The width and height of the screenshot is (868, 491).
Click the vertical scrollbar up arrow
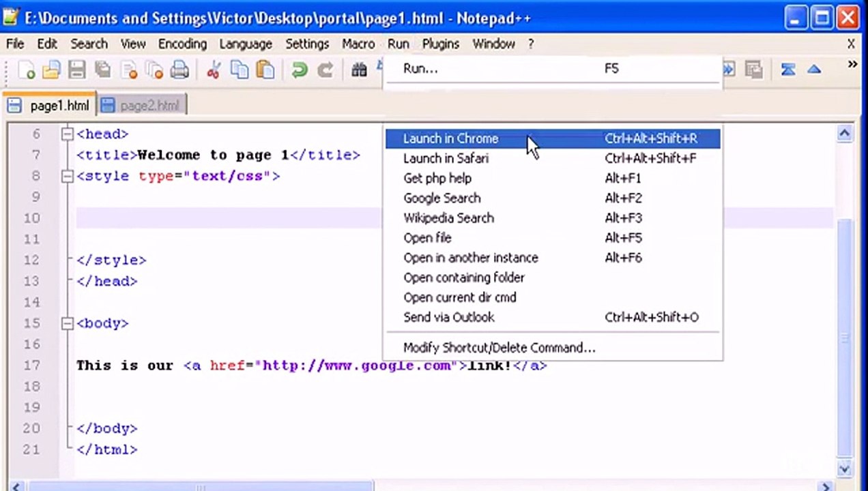[x=845, y=134]
